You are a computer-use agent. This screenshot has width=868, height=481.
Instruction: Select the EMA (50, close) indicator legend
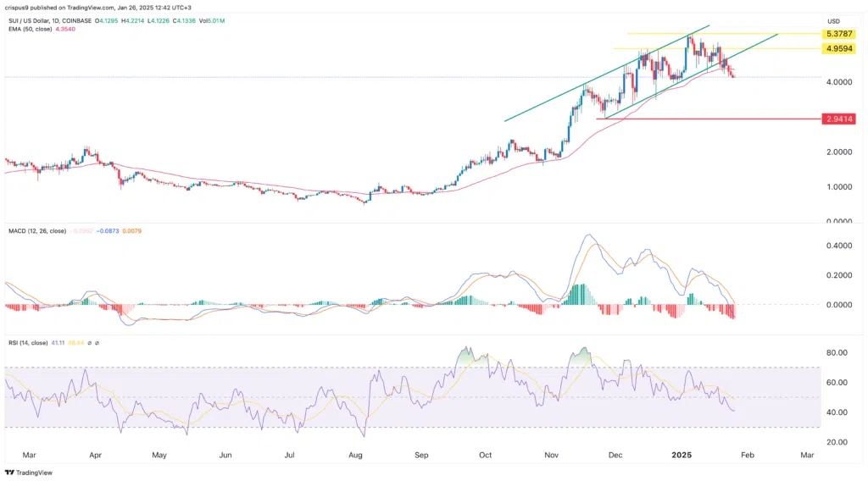click(x=31, y=29)
